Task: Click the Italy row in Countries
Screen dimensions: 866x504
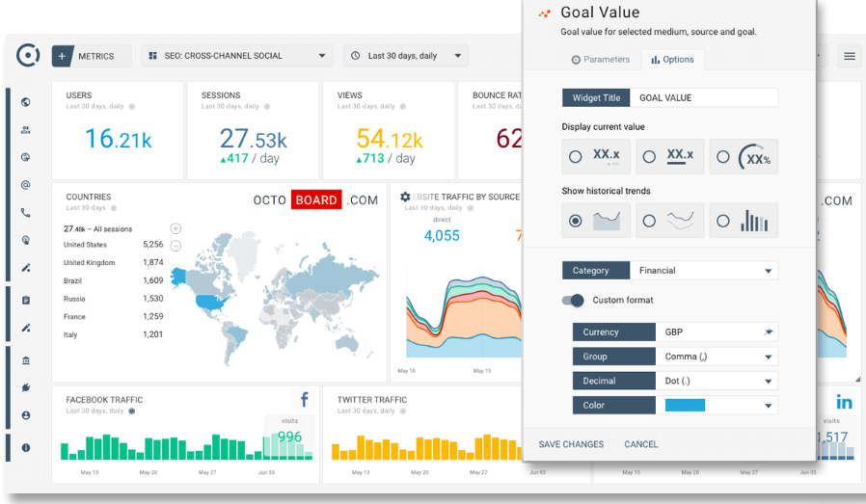Action: [x=113, y=334]
